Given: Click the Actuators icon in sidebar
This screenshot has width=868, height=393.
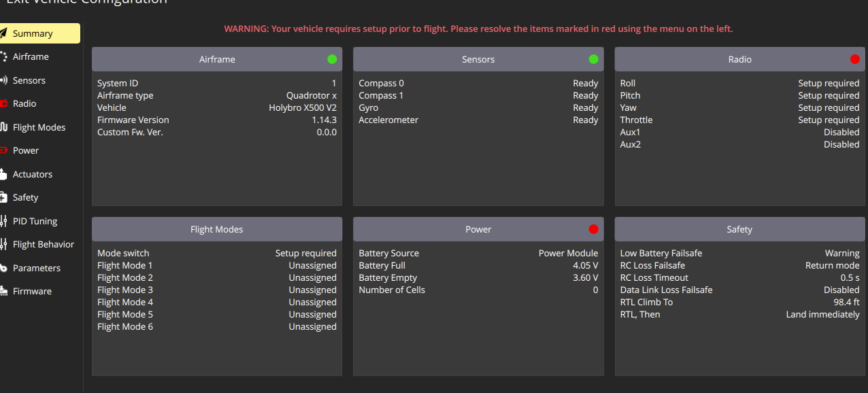Looking at the screenshot, I should coord(3,174).
